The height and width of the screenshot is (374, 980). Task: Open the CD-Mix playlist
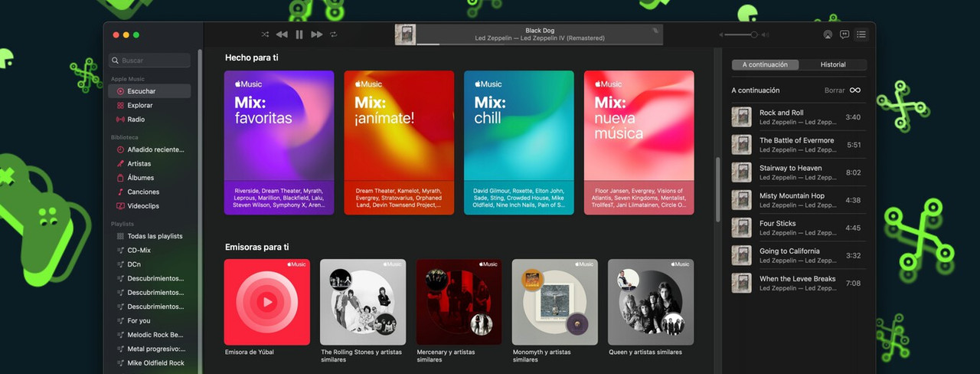point(149,250)
